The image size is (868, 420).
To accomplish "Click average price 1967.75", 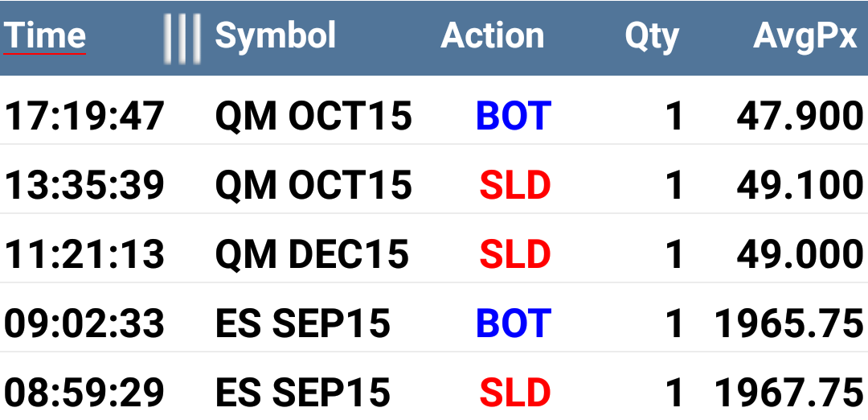I will pyautogui.click(x=789, y=393).
